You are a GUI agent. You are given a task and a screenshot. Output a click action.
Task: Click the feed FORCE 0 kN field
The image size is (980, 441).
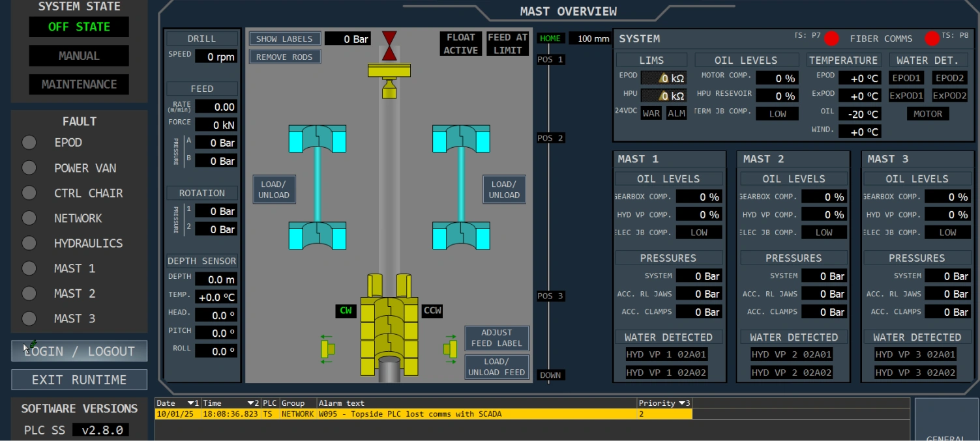click(216, 124)
